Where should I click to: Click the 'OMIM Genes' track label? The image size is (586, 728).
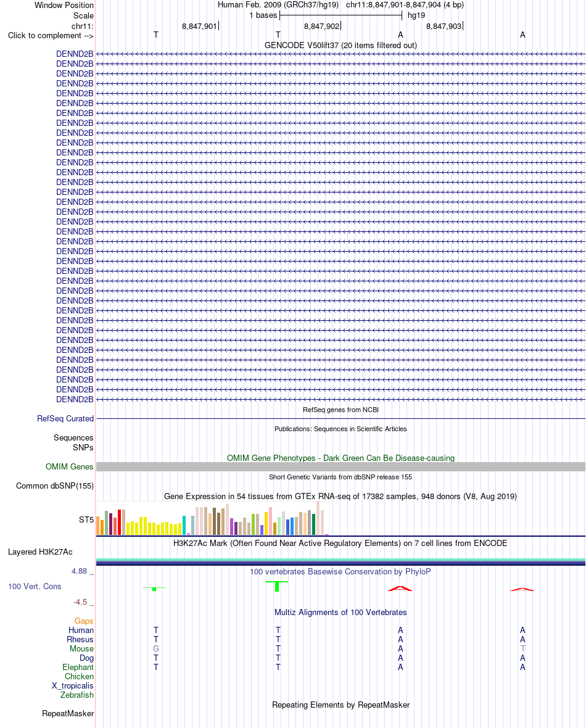pos(70,466)
